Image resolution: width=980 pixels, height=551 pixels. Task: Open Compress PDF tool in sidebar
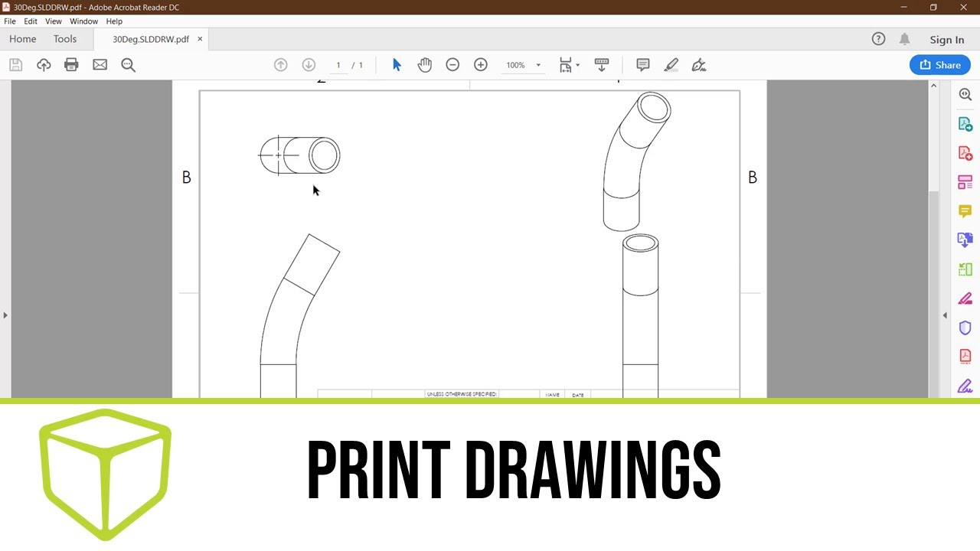[965, 269]
